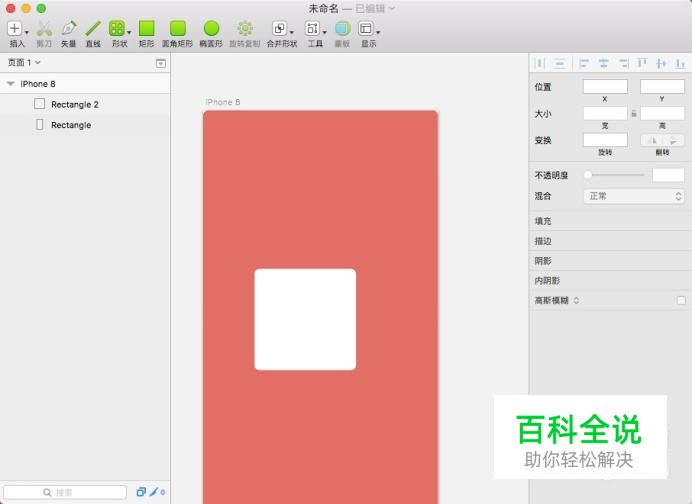692x504 pixels.
Task: Open the 形状 dropdown arrow
Action: (x=129, y=33)
